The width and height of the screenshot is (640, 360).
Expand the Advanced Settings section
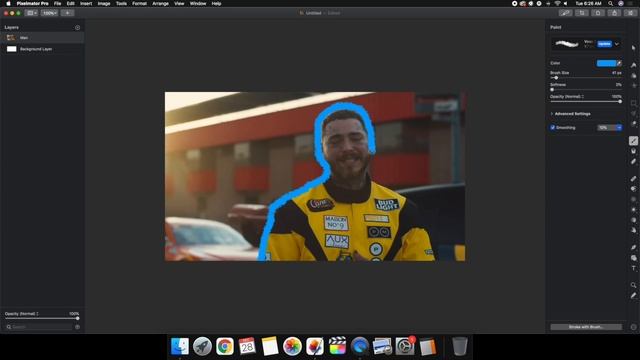coord(570,113)
